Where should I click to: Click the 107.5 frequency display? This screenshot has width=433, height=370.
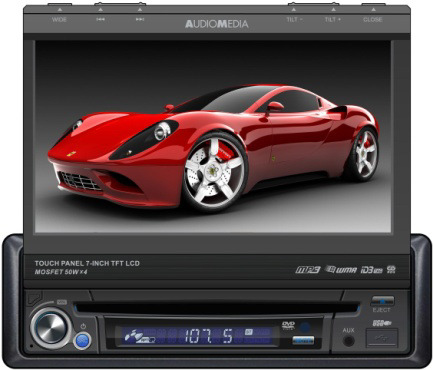(x=209, y=336)
